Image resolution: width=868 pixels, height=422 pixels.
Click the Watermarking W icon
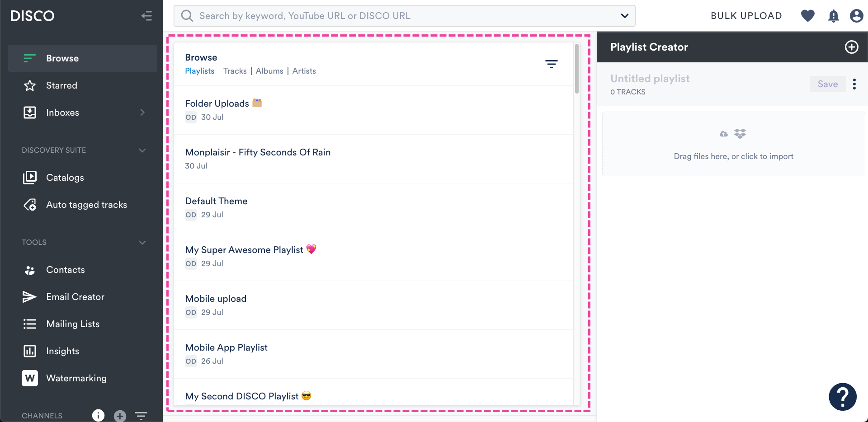pyautogui.click(x=30, y=378)
